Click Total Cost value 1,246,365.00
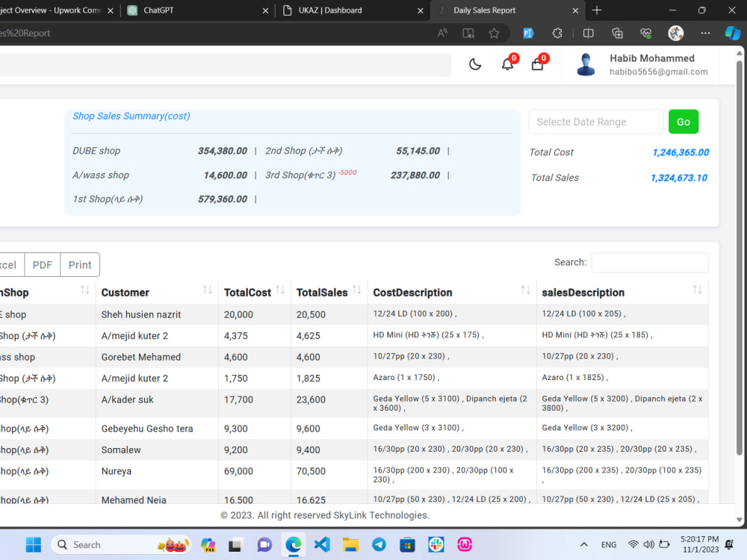The width and height of the screenshot is (747, 560). click(681, 152)
